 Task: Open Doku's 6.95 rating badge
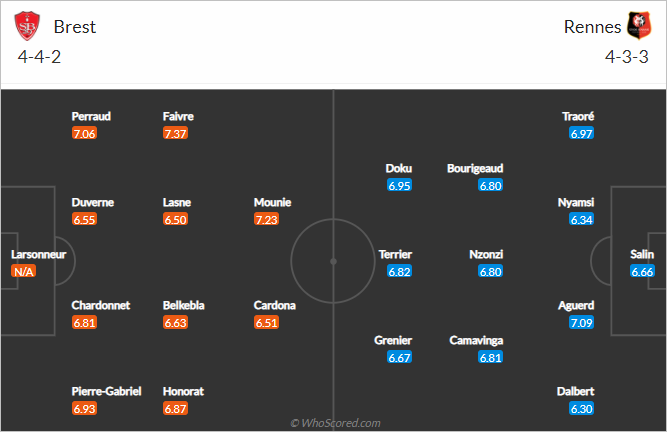[399, 185]
